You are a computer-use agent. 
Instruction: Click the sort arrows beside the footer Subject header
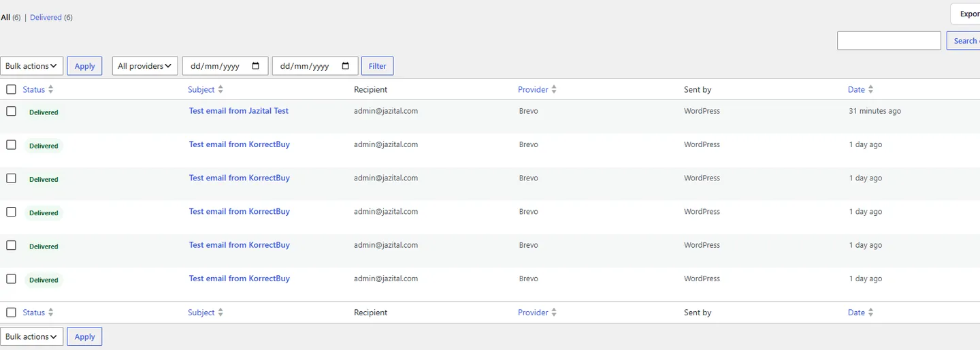coord(220,313)
